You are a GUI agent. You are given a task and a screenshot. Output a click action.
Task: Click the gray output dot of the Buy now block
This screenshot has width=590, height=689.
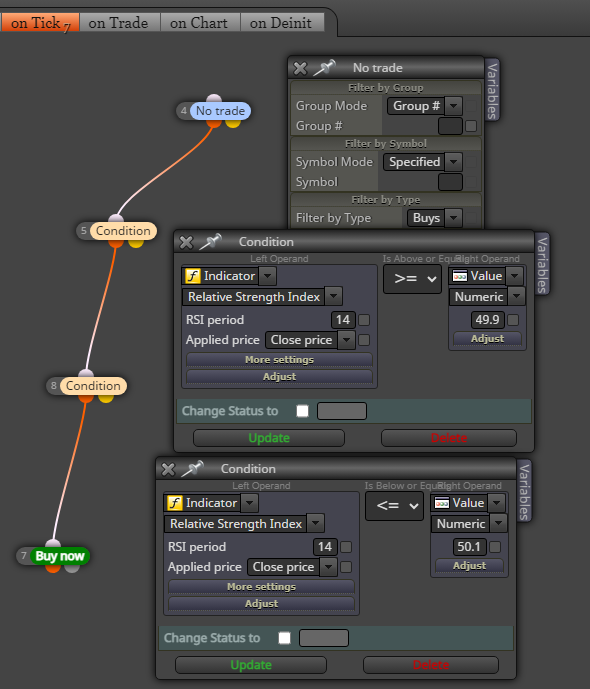[72, 569]
